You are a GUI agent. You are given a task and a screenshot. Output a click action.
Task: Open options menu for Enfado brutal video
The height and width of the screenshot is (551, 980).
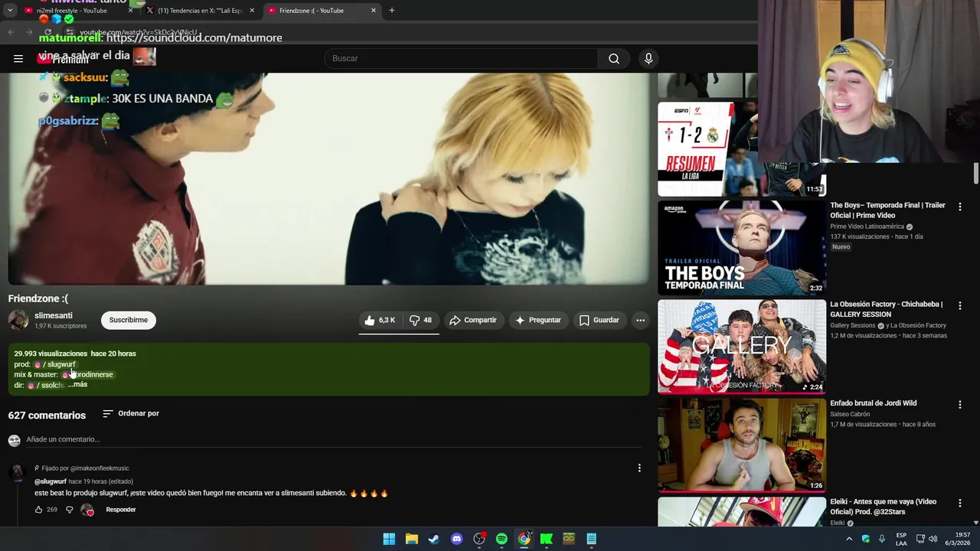[959, 404]
